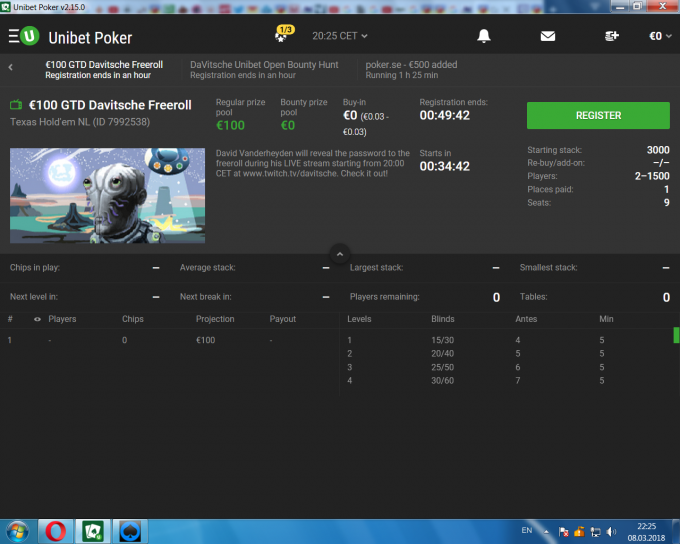The height and width of the screenshot is (544, 680).
Task: Click the Chips column header
Action: (x=133, y=319)
